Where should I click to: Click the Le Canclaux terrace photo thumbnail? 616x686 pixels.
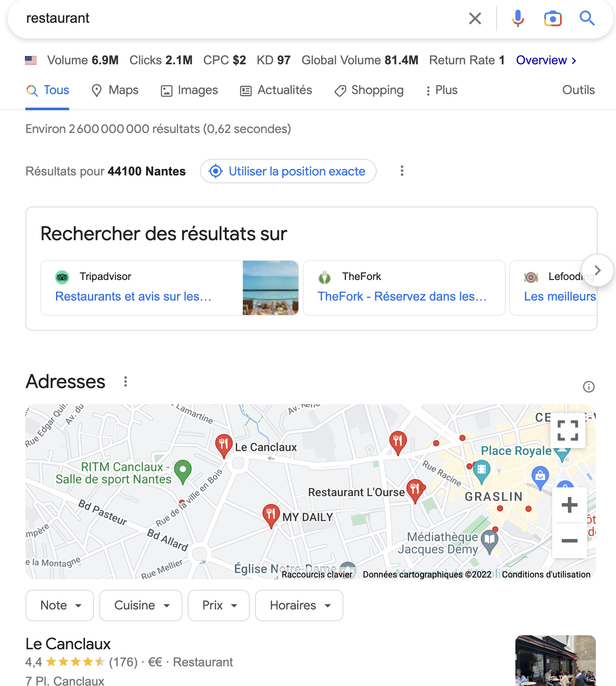(x=556, y=661)
